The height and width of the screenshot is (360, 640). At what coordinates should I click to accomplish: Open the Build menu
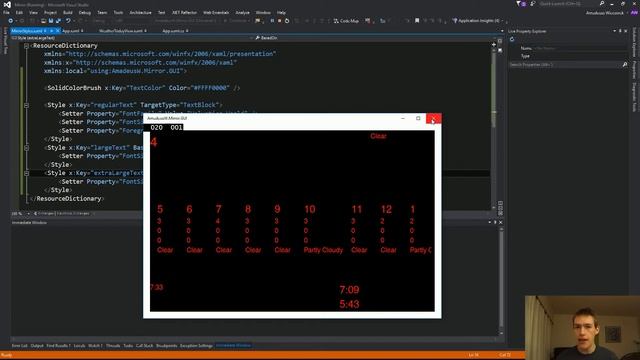point(68,13)
